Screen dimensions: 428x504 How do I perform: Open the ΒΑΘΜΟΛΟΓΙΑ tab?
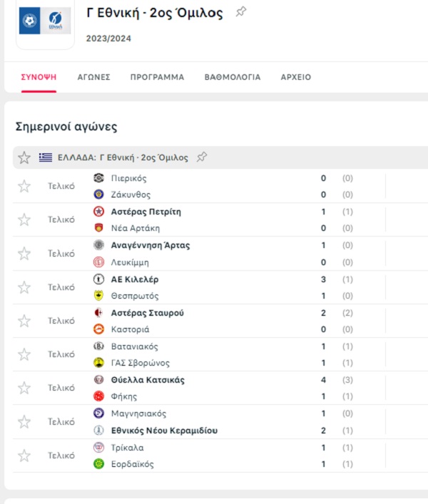(233, 77)
